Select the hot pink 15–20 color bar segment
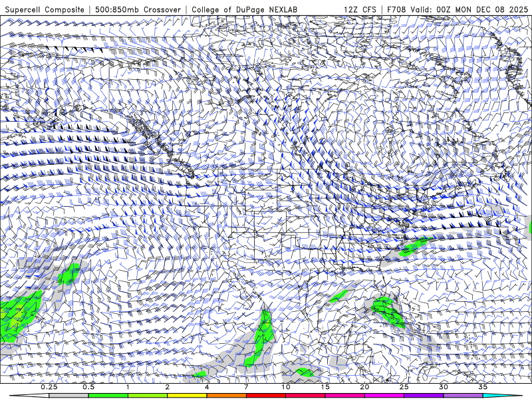Image resolution: width=532 pixels, height=399 pixels. [x=344, y=396]
